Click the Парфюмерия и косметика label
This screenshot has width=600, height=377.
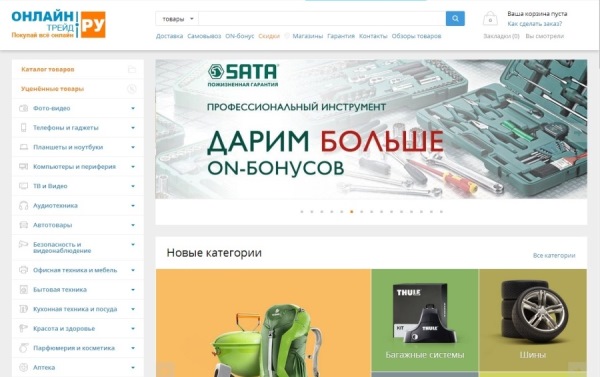coord(74,348)
